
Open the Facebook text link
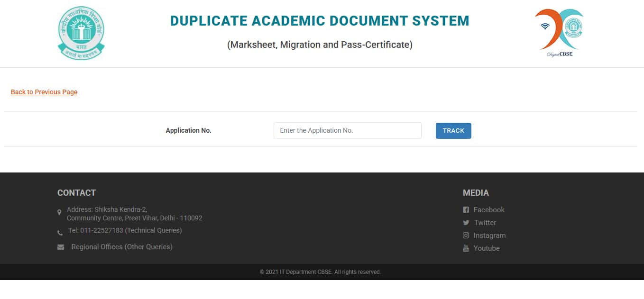[x=489, y=210]
